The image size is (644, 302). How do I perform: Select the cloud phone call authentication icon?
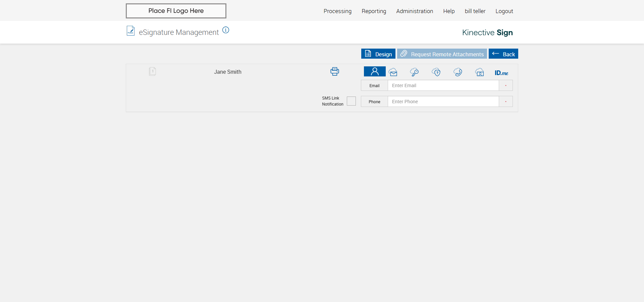(x=458, y=72)
